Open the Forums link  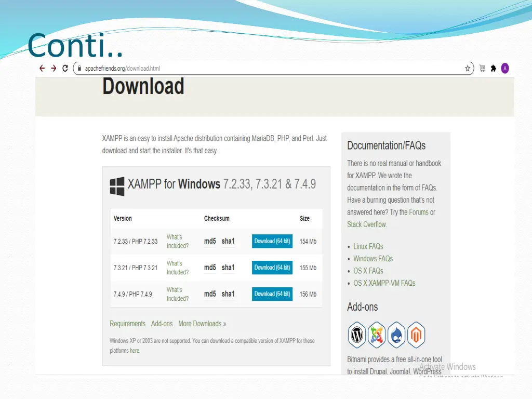419,212
